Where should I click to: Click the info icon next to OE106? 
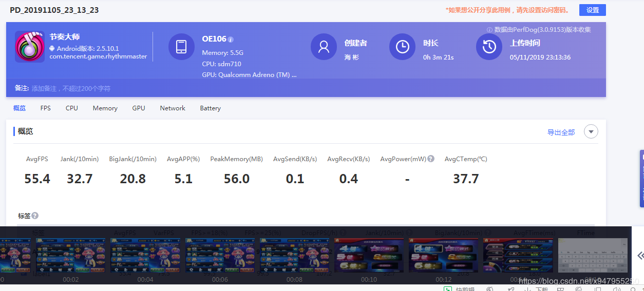231,40
